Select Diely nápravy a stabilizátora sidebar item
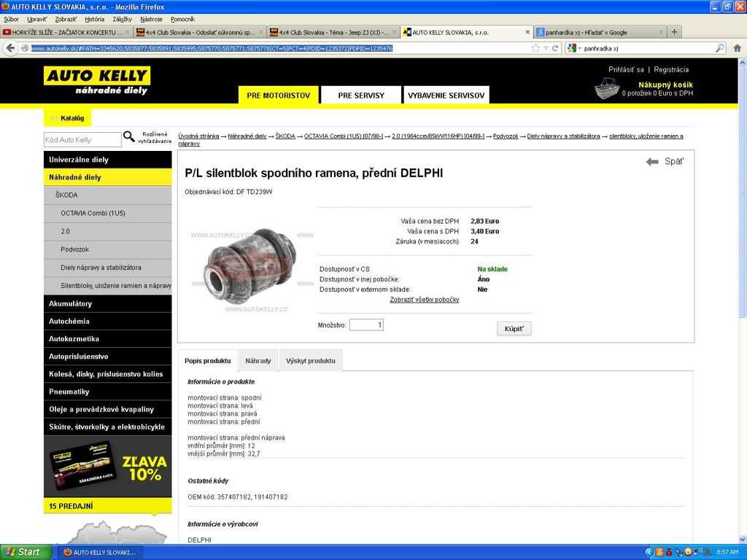 click(108, 268)
